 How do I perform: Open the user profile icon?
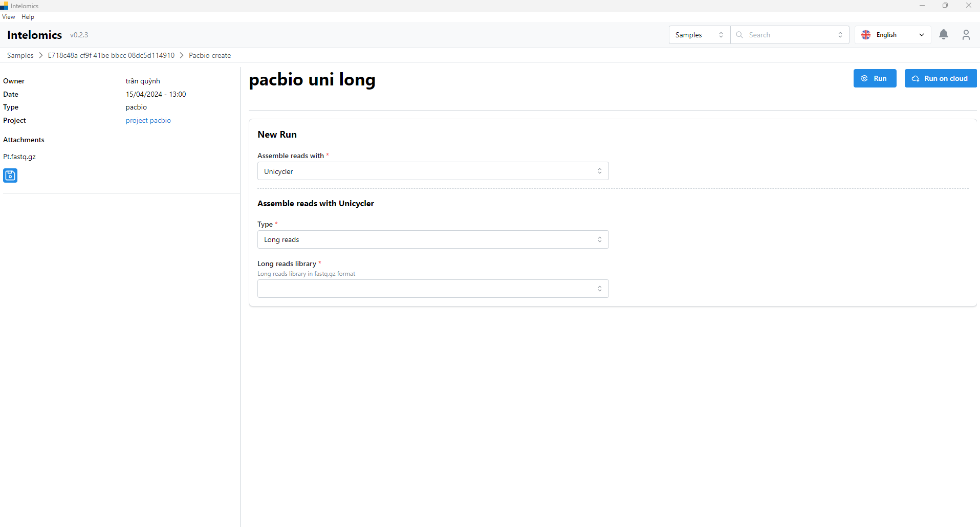pyautogui.click(x=966, y=35)
